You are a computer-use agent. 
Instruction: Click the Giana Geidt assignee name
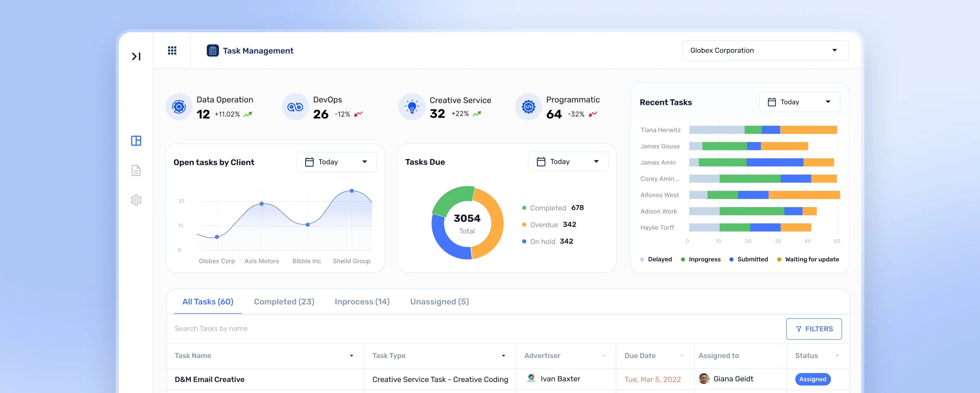coord(733,378)
